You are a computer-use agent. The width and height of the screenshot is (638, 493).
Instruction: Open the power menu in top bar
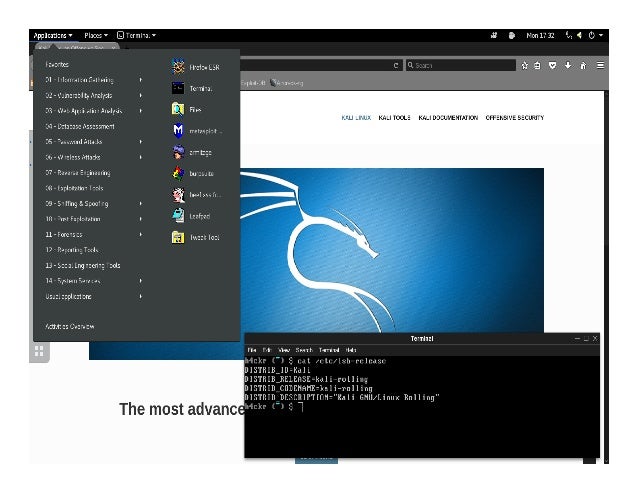596,35
